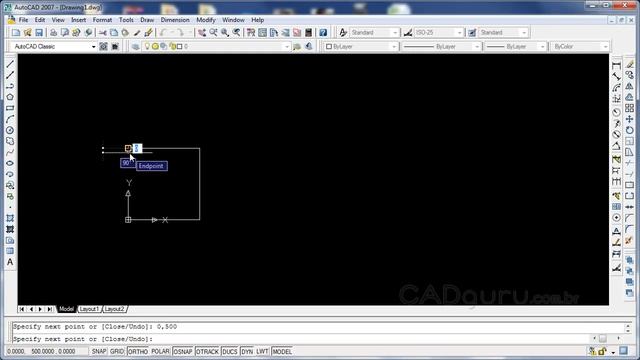Toggle ORTHO mode in status bar
Viewport: 640px width, 360px height.
click(x=138, y=351)
